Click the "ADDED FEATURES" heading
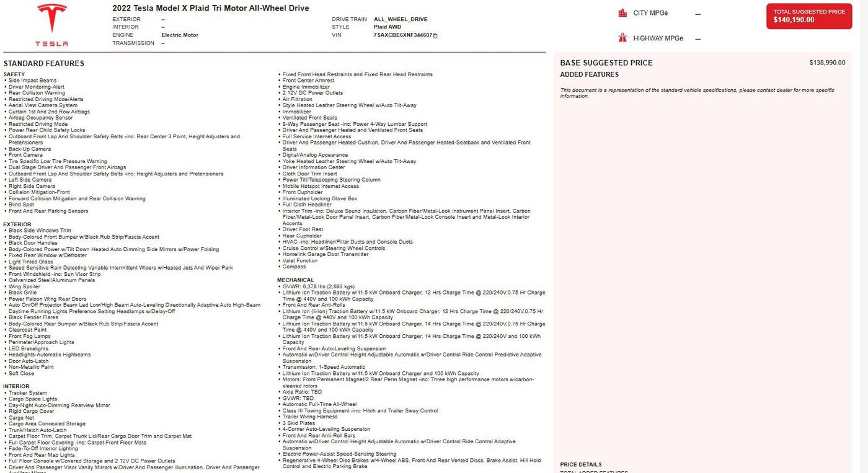This screenshot has width=868, height=473. click(590, 74)
